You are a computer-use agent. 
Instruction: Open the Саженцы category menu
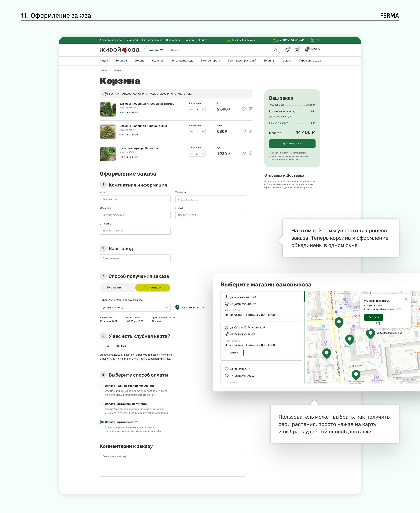(x=158, y=61)
